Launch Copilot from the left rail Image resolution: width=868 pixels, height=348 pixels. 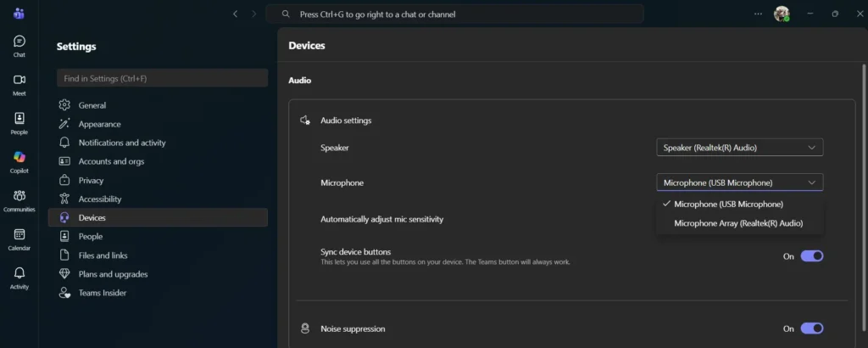(19, 163)
